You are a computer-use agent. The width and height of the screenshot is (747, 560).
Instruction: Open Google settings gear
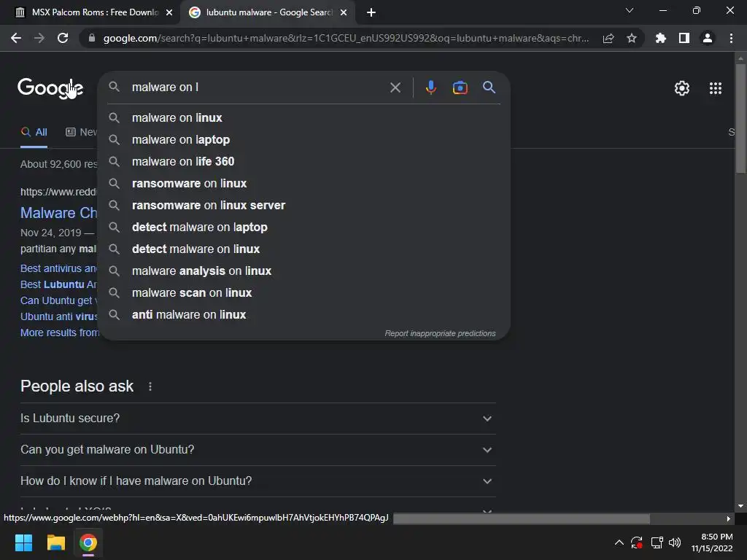coord(682,88)
